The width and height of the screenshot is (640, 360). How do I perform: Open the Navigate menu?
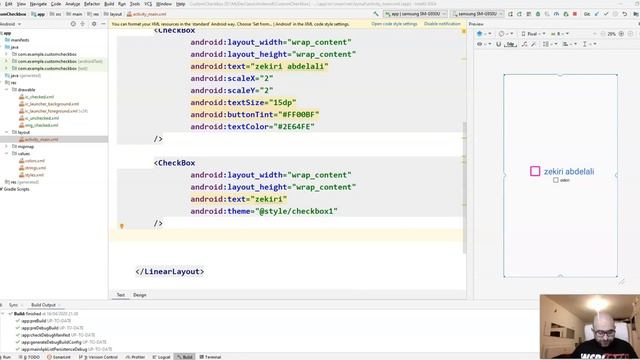[38, 4]
